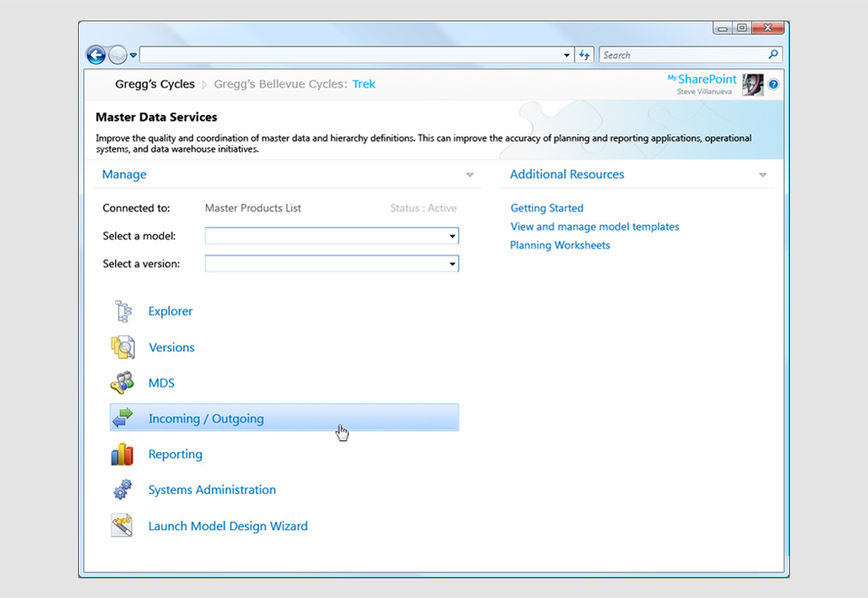Viewport: 868px width, 598px height.
Task: Click the refresh icon beside address bar
Action: coord(585,55)
